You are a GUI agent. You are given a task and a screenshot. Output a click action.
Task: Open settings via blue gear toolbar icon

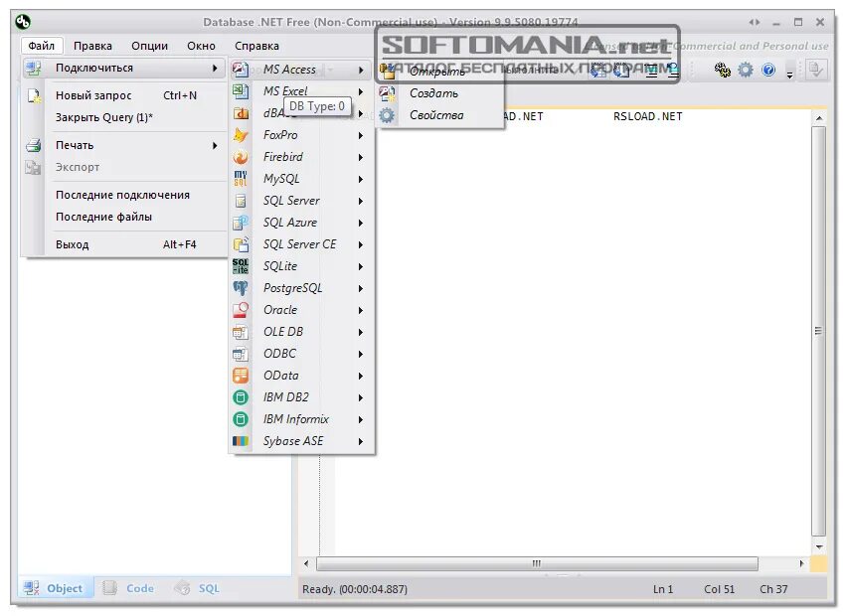click(746, 70)
